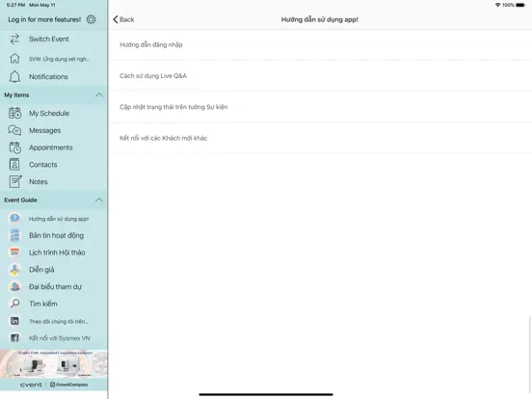Viewport: 532px width, 399px height.
Task: Click Kết nối với Sysmex VN label
Action: coord(60,338)
